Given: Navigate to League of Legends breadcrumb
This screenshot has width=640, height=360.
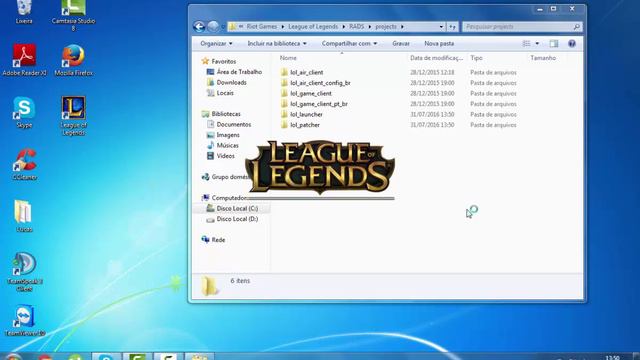Looking at the screenshot, I should [x=313, y=27].
